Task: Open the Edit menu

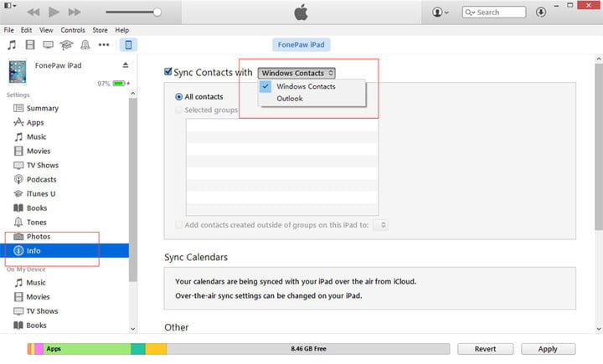Action: (x=26, y=30)
